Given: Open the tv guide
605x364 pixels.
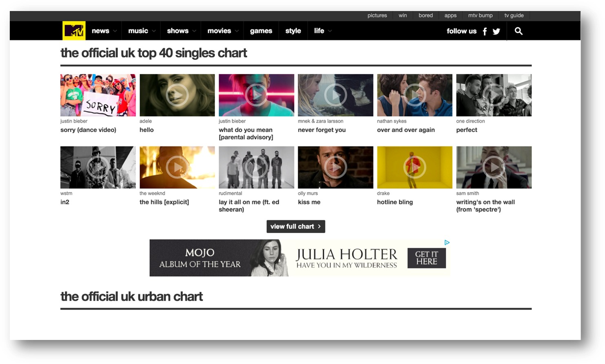Looking at the screenshot, I should [514, 15].
